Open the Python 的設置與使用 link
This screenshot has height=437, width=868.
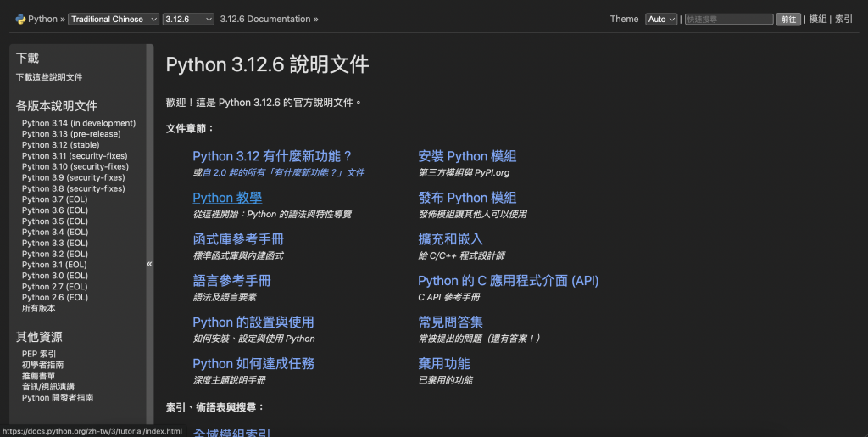pos(253,322)
